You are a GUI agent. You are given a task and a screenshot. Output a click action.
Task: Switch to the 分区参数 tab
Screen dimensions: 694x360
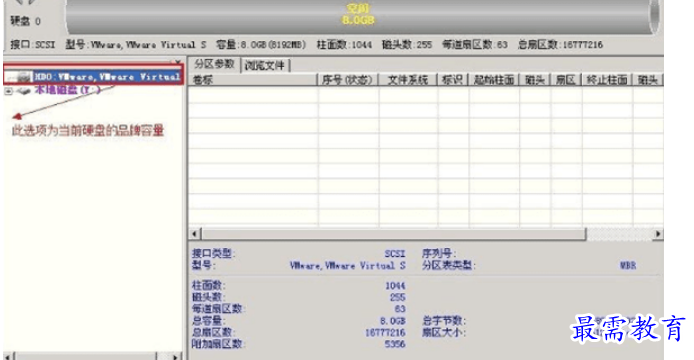point(214,64)
